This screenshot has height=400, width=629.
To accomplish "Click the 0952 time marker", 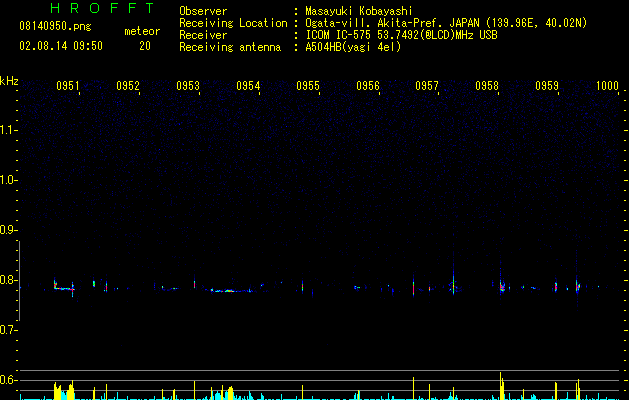I will [x=128, y=86].
